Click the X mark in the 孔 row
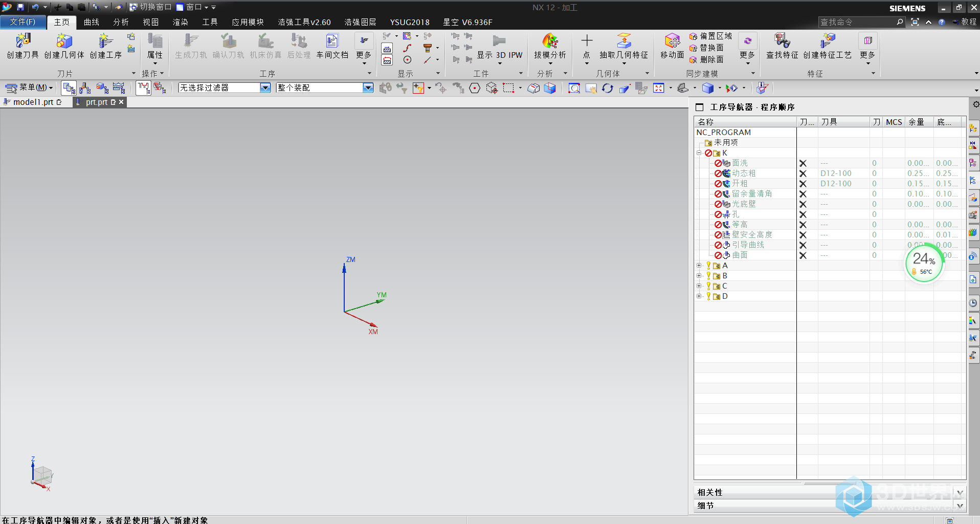This screenshot has height=524, width=980. pos(803,214)
